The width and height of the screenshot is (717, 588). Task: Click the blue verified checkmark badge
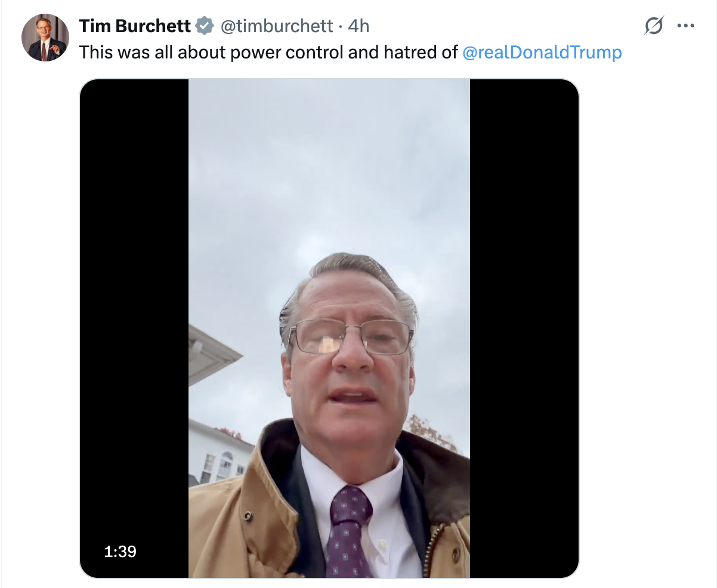[x=205, y=26]
